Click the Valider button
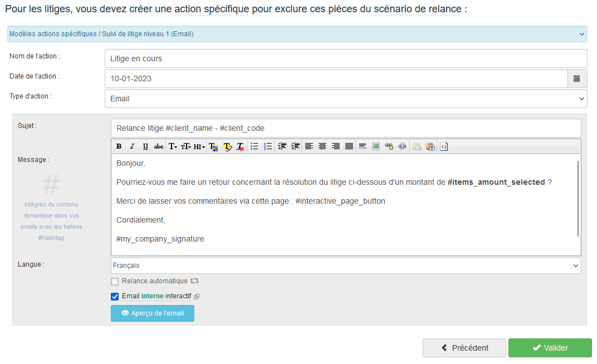The image size is (597, 364). tap(550, 348)
